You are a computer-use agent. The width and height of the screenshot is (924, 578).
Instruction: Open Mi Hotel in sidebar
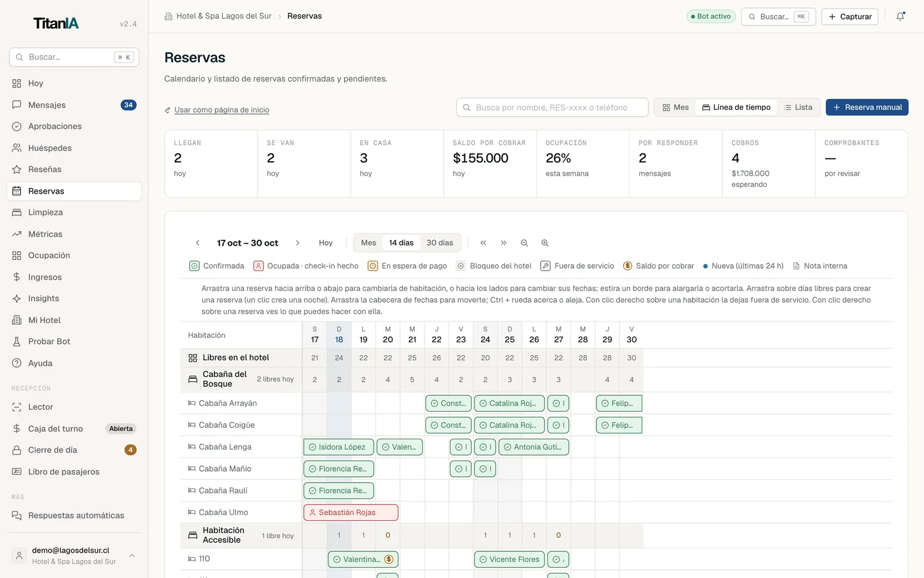[x=74, y=320]
